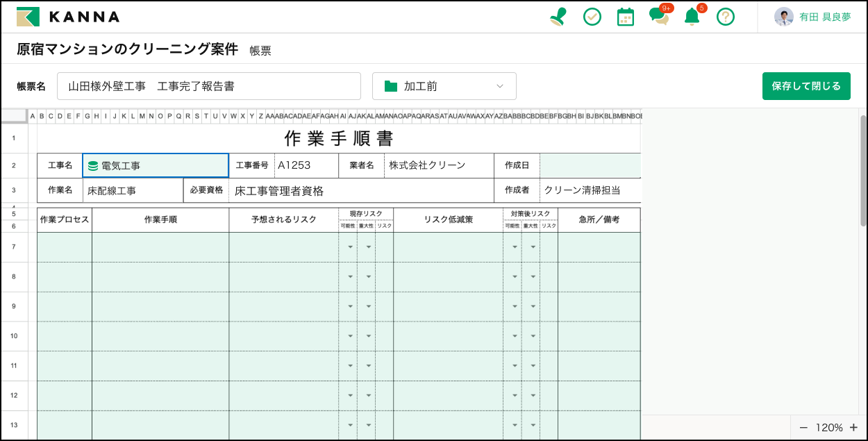This screenshot has width=868, height=441.
Task: Click 保存して閉じる button
Action: coord(806,86)
